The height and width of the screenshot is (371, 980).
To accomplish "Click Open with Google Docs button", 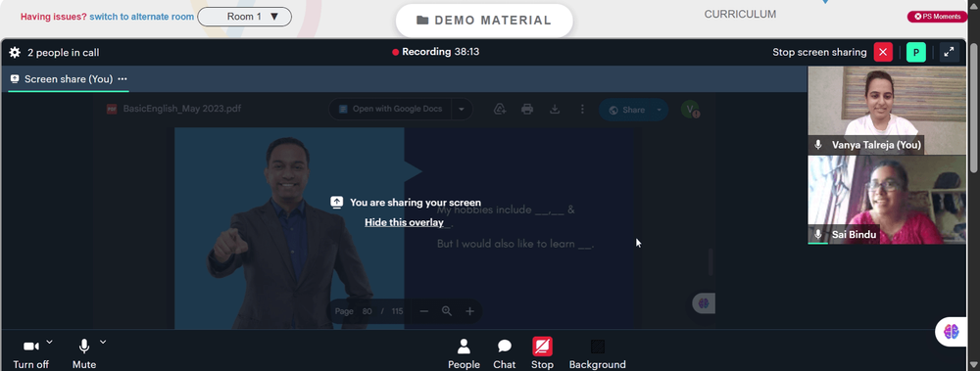I will point(391,109).
